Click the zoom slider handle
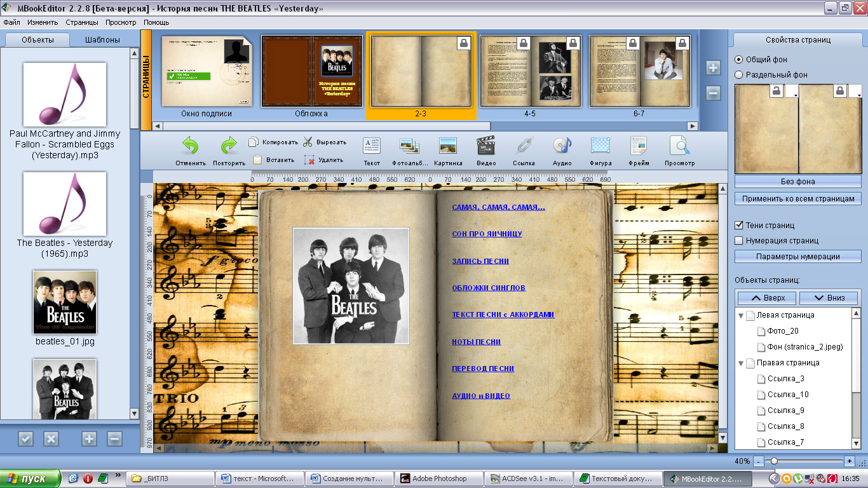 [773, 461]
